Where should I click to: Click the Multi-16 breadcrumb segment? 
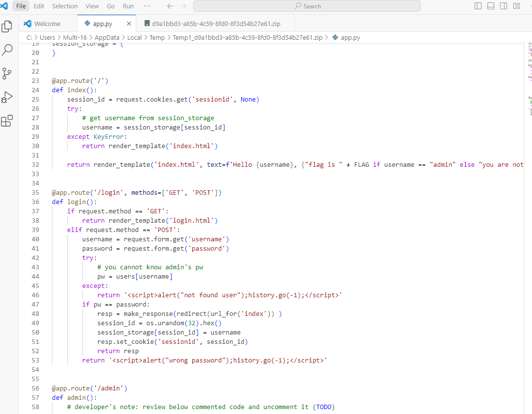75,37
